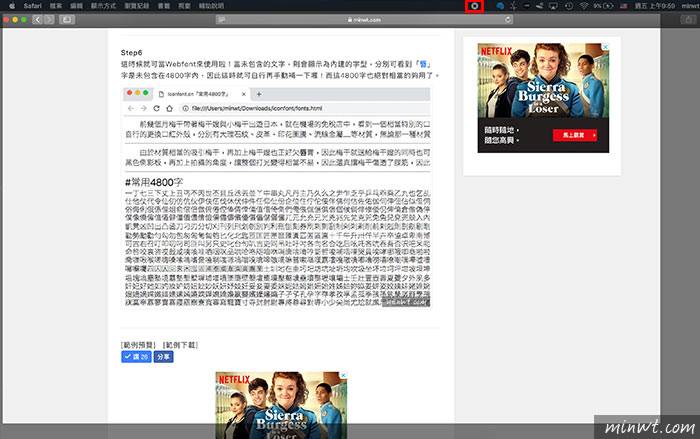Open the Apple menu

[9, 6]
